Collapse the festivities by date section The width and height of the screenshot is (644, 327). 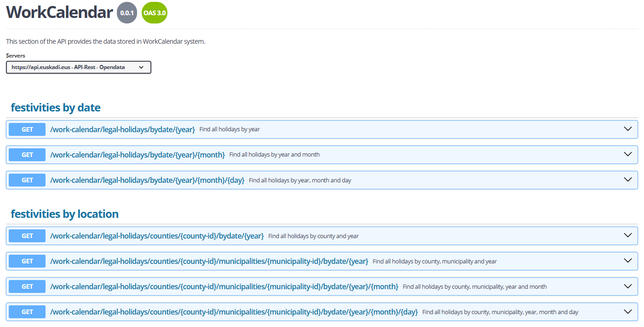(x=56, y=108)
